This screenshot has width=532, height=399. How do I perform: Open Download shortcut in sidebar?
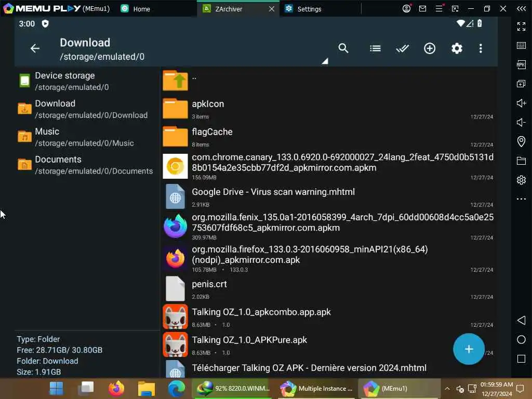click(87, 109)
